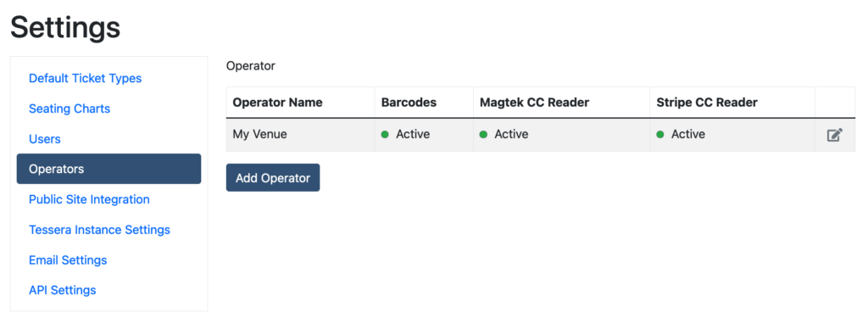
Task: Click the My Venue operator row
Action: click(541, 135)
